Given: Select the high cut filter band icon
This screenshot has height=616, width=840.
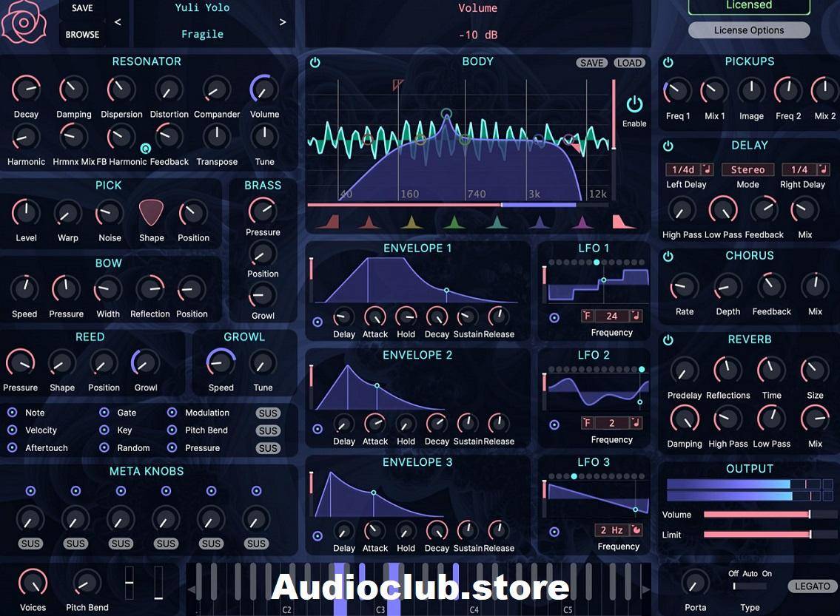Looking at the screenshot, I should coord(623,222).
